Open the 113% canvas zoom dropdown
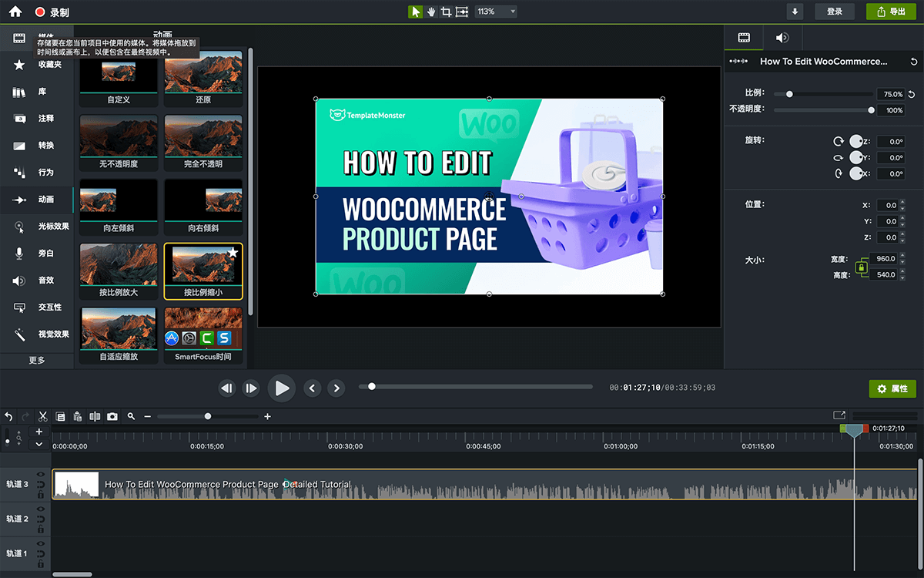Screen dimensions: 924x578 click(x=495, y=12)
